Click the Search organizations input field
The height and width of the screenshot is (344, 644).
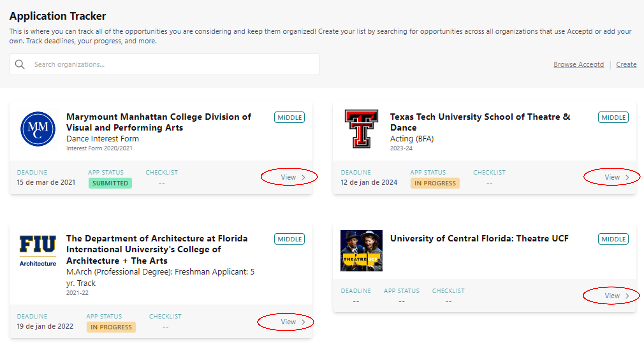click(x=175, y=64)
